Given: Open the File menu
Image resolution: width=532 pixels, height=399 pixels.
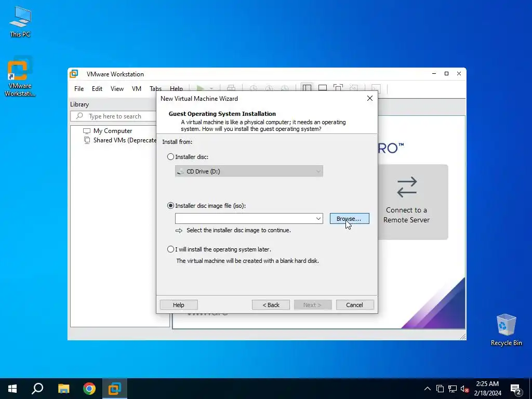Looking at the screenshot, I should pyautogui.click(x=79, y=88).
